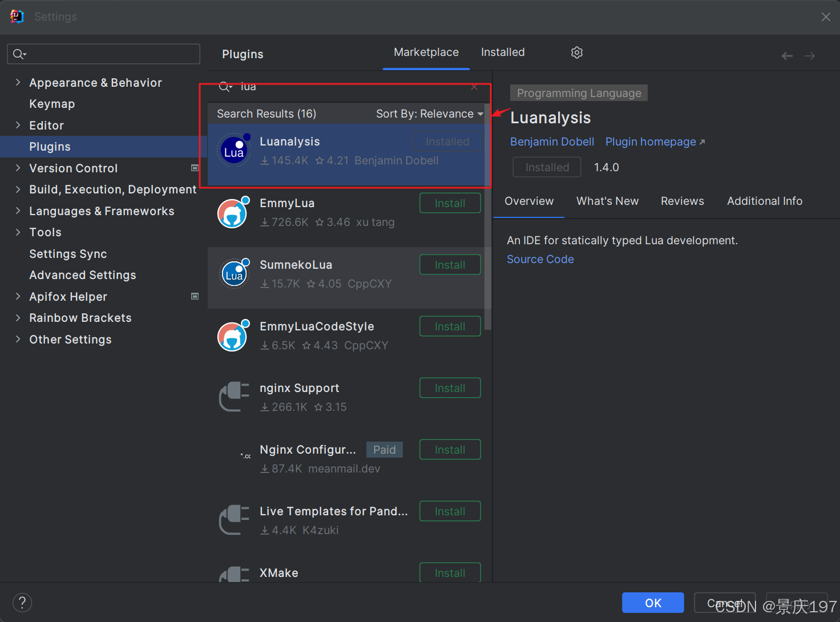The width and height of the screenshot is (840, 622).
Task: Navigate forward with the right arrow
Action: [810, 56]
